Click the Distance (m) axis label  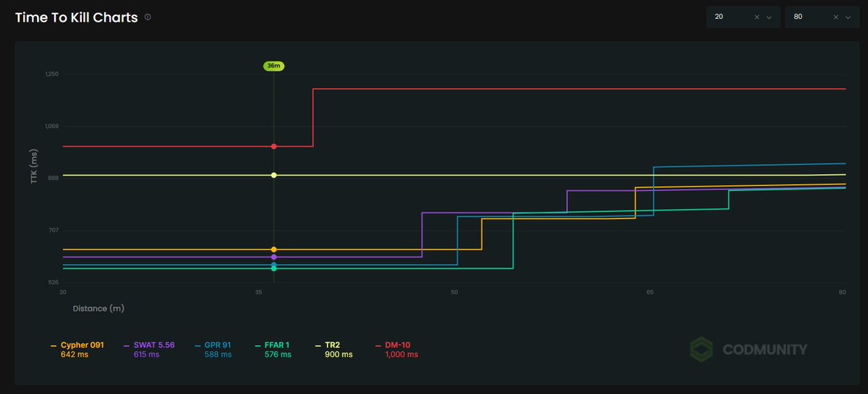point(98,309)
